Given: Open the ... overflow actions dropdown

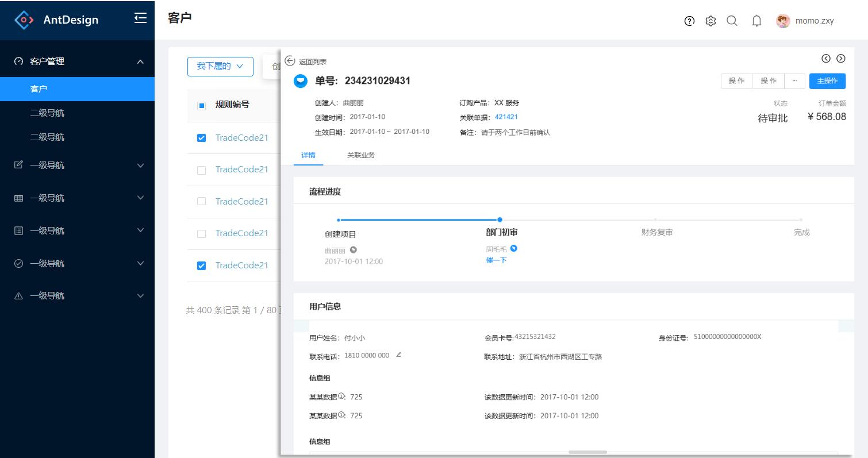Looking at the screenshot, I should pos(794,80).
